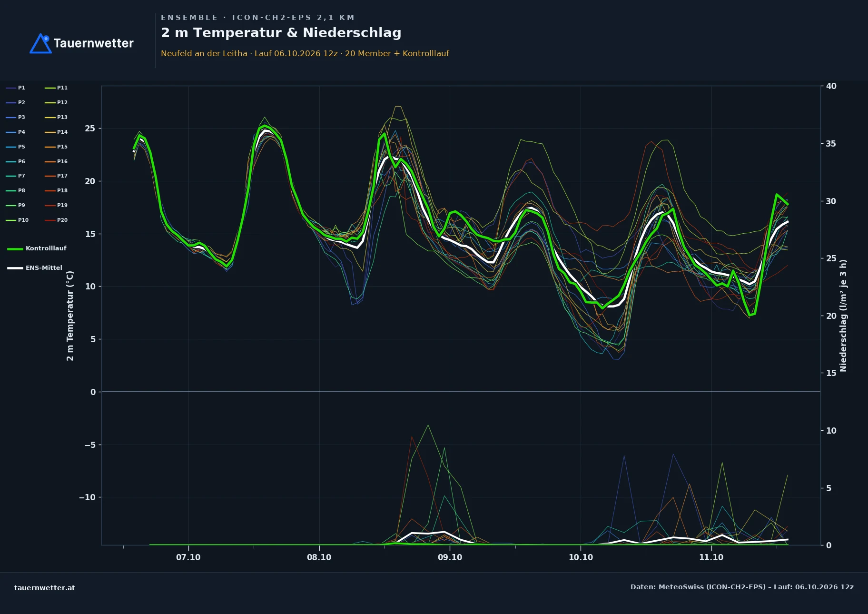Click the 'ENSEMBLE · ICON-CH2-EPS 2,1 KM' header

257,18
